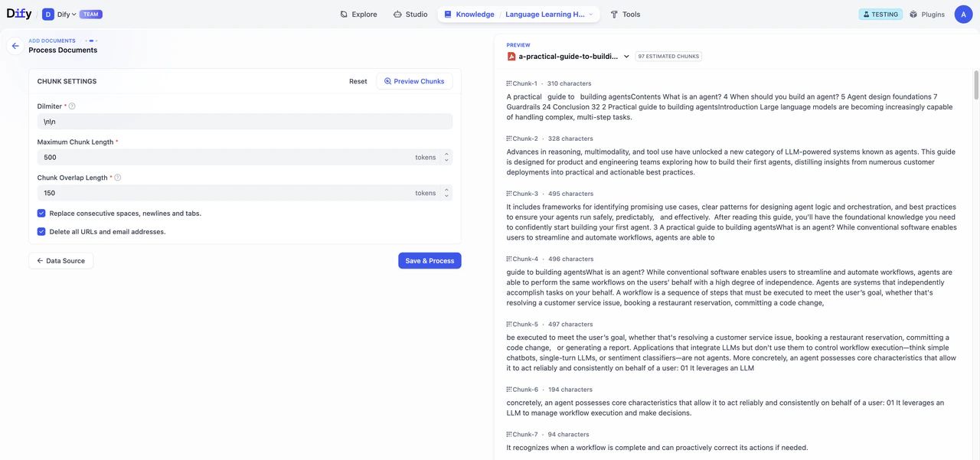
Task: Decrease Maximum Chunk Length with stepper down
Action: tap(447, 161)
